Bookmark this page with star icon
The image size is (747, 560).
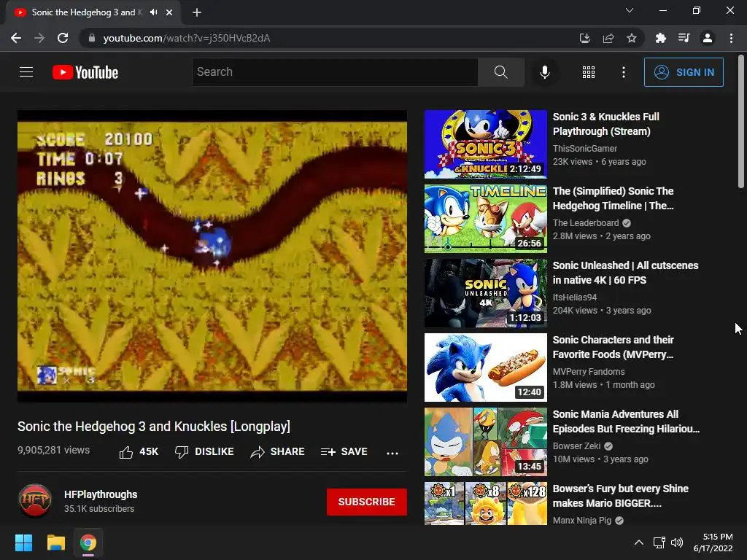click(632, 38)
